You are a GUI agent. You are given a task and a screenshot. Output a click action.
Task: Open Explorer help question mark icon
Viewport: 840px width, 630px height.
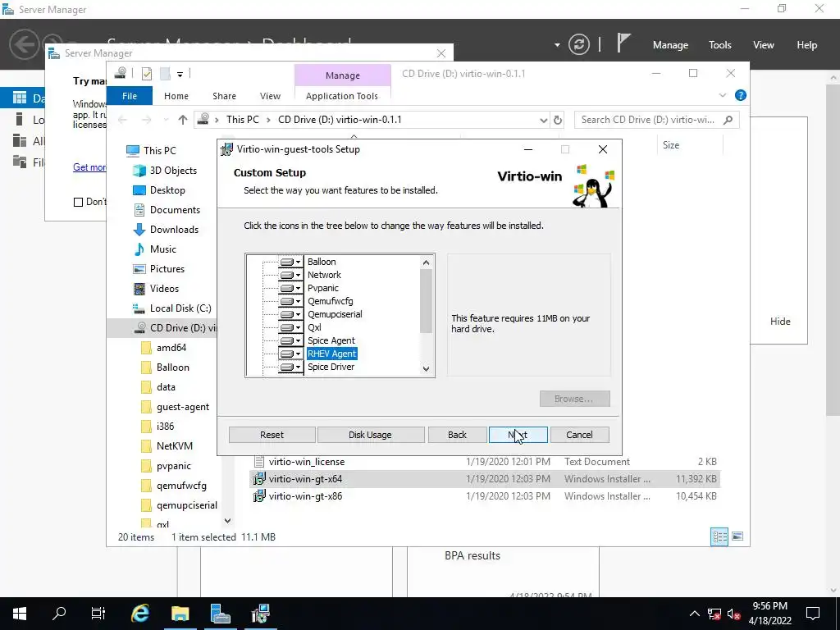coord(741,95)
